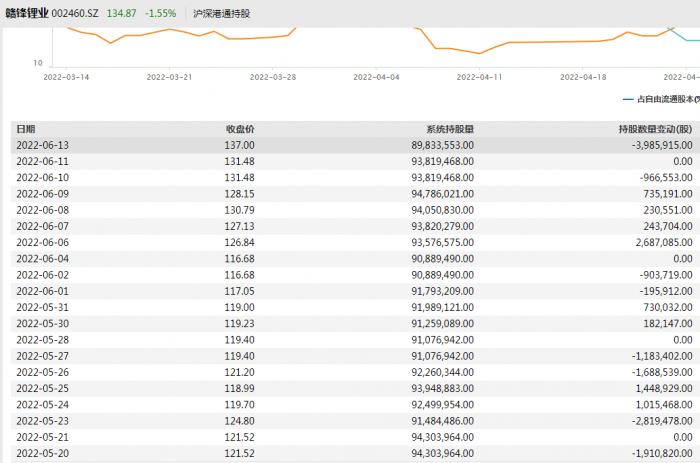700x463 pixels.
Task: Click the 2022-03-28 chart axis label
Action: [x=273, y=76]
